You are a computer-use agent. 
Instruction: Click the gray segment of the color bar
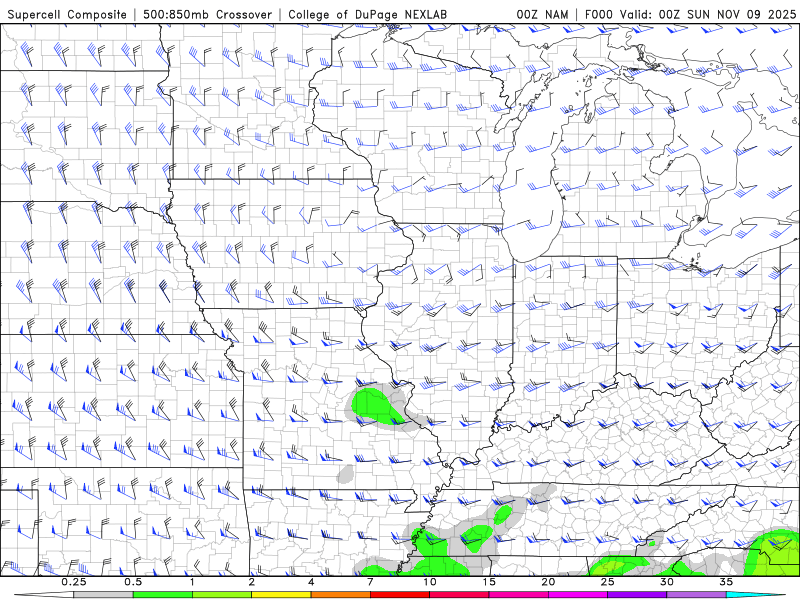(x=103, y=595)
